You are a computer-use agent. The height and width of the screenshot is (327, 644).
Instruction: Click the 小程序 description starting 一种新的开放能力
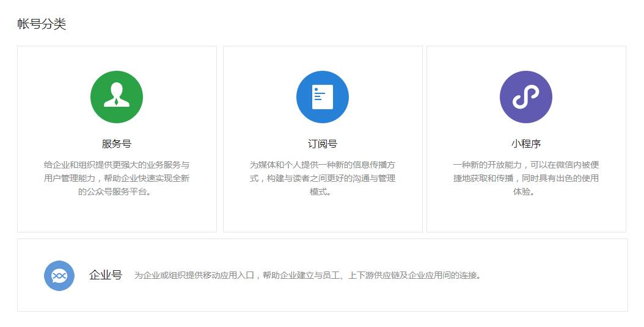coord(525,178)
